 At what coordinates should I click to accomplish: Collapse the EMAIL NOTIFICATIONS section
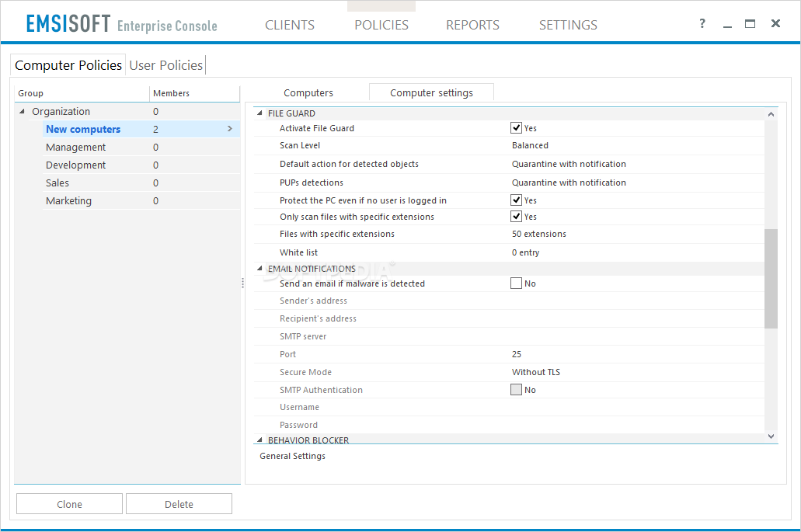[259, 268]
